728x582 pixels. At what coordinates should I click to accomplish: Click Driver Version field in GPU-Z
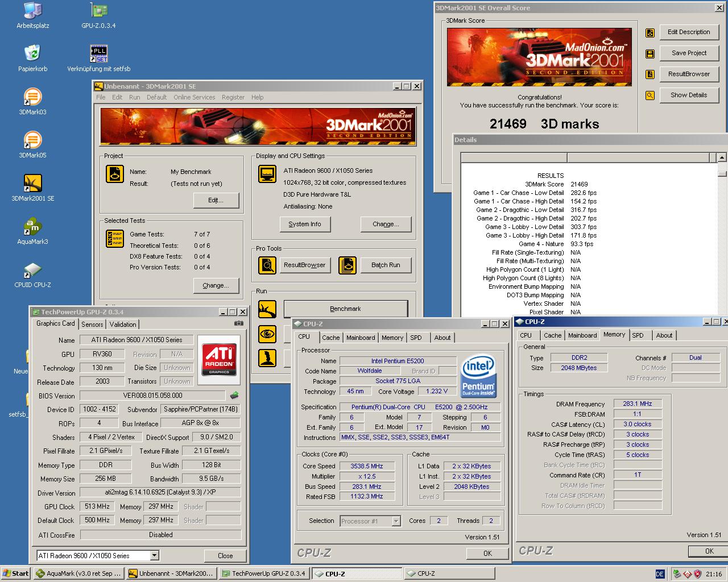[x=160, y=493]
